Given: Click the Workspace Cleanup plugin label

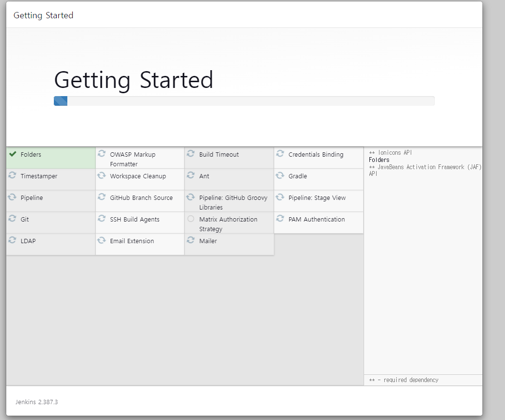Looking at the screenshot, I should point(138,176).
